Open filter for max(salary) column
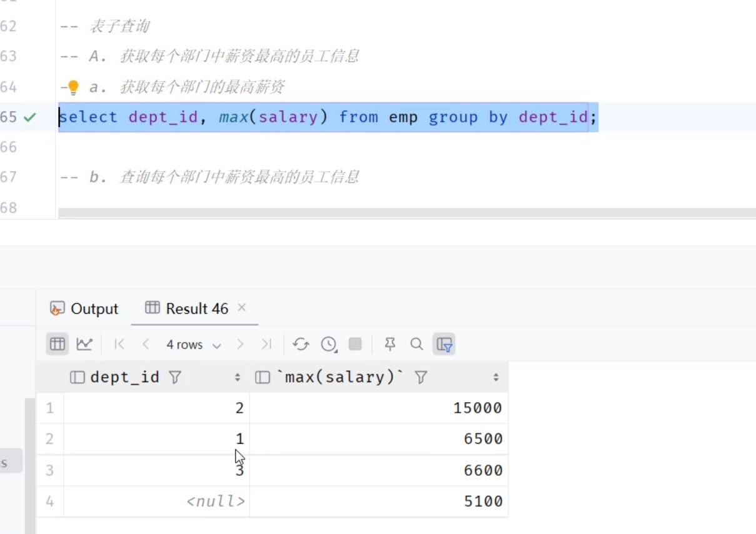The height and width of the screenshot is (534, 756). pyautogui.click(x=421, y=377)
